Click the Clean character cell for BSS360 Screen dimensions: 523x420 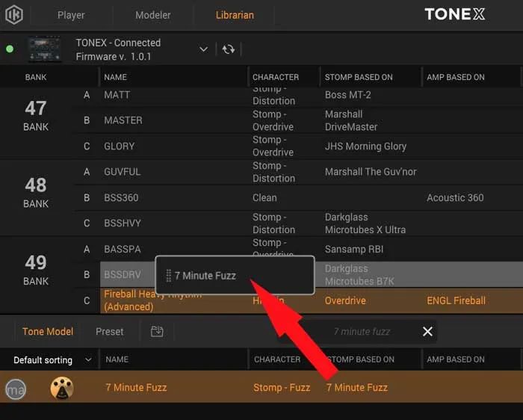tap(264, 198)
